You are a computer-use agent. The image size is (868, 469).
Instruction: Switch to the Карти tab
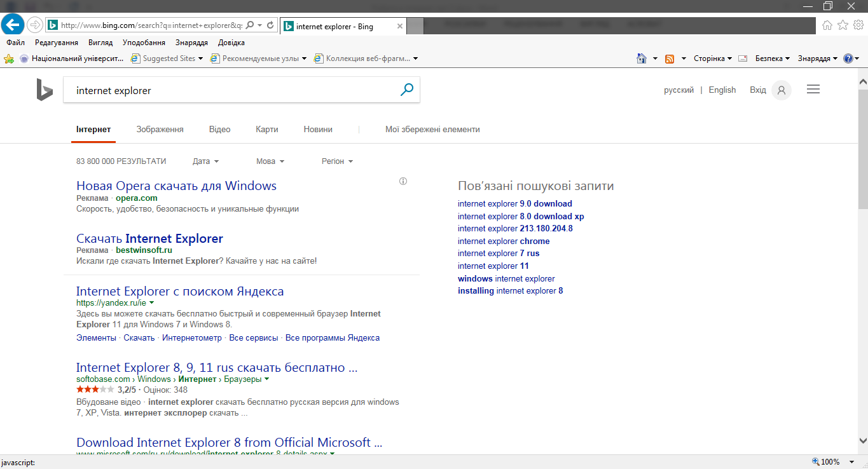point(267,129)
